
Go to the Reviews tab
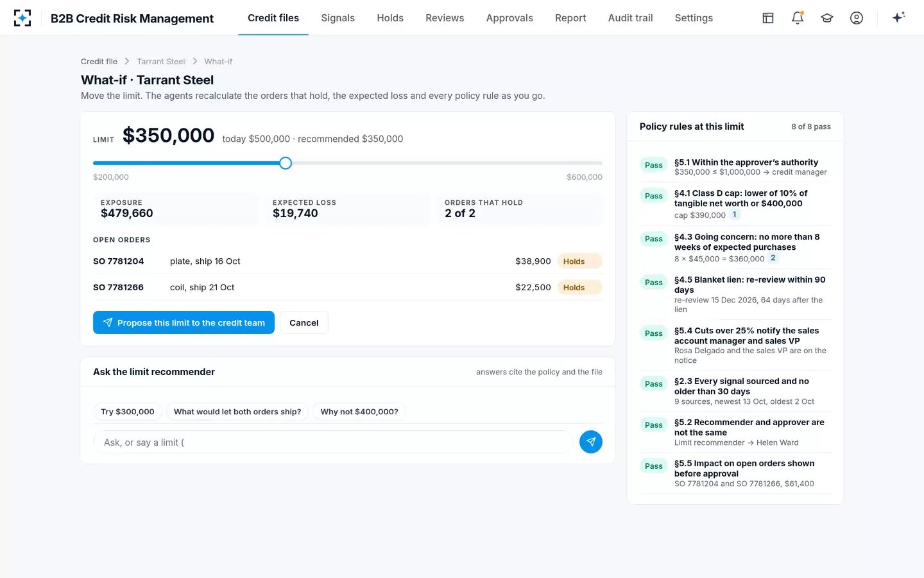(445, 18)
